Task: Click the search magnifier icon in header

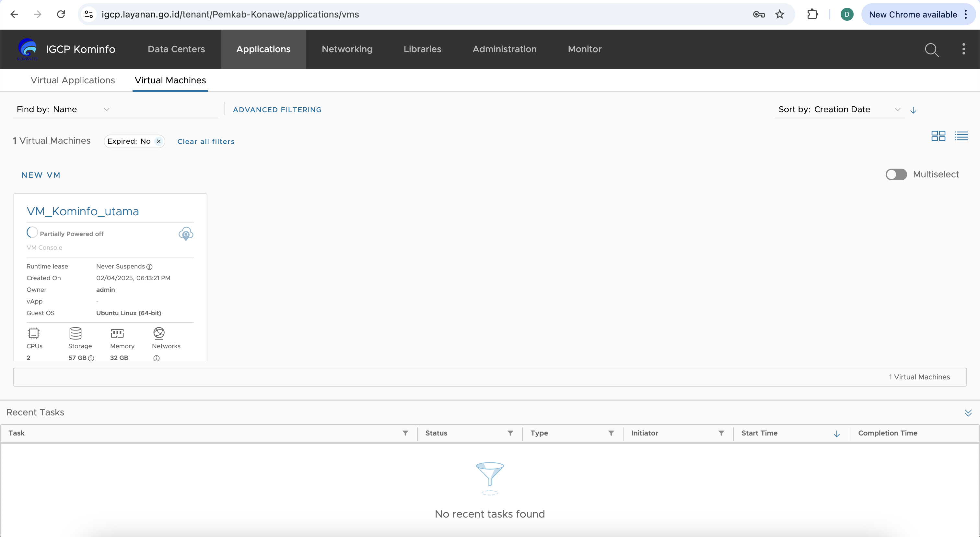Action: coord(931,50)
